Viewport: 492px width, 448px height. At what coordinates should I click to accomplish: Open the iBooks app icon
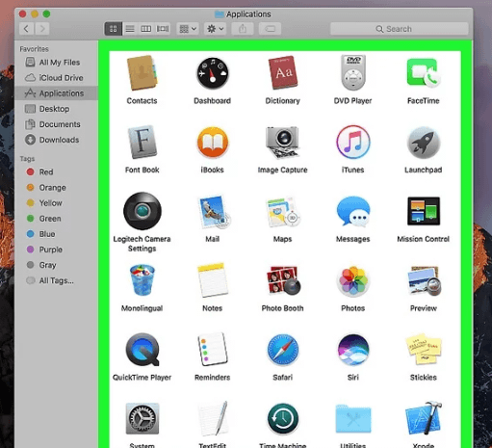213,143
